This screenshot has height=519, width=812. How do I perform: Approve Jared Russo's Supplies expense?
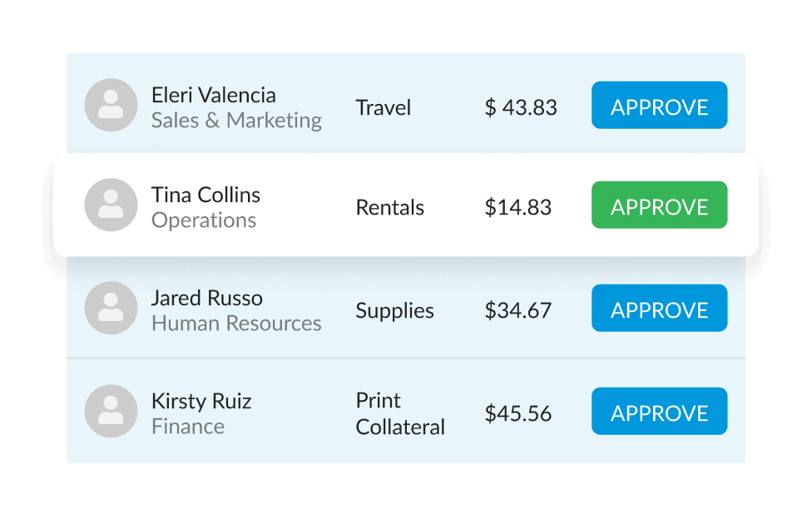tap(659, 308)
